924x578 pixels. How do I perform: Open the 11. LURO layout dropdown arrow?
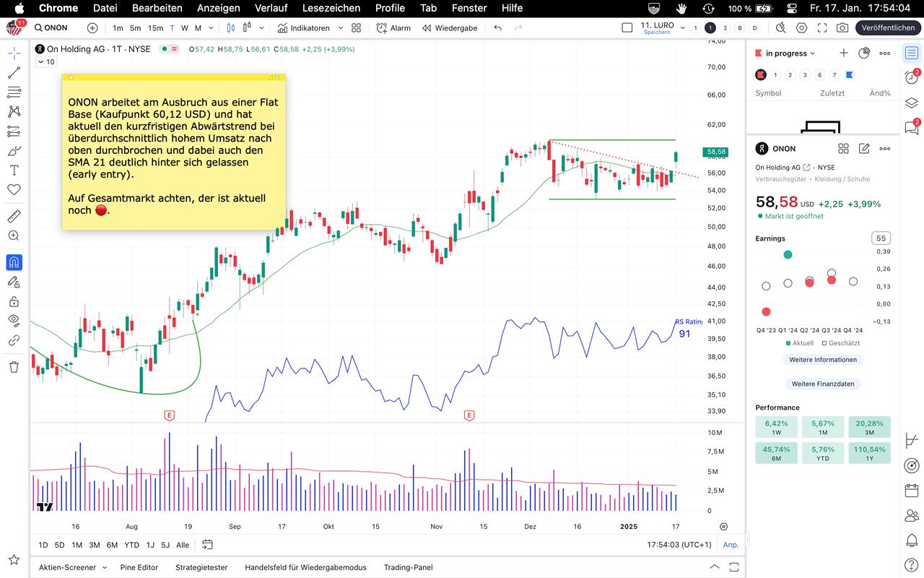click(x=683, y=28)
